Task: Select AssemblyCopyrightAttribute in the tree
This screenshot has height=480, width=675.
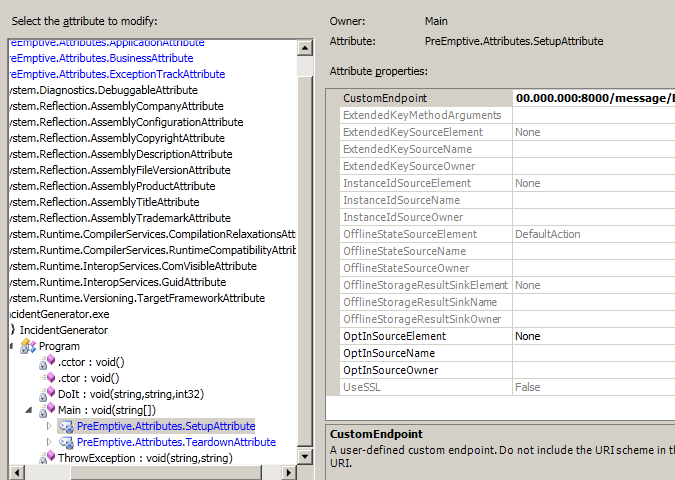Action: [x=117, y=138]
